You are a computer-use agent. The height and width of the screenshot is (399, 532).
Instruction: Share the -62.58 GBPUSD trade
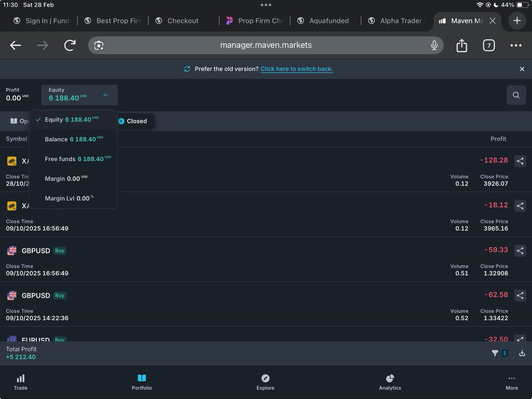[x=520, y=295]
